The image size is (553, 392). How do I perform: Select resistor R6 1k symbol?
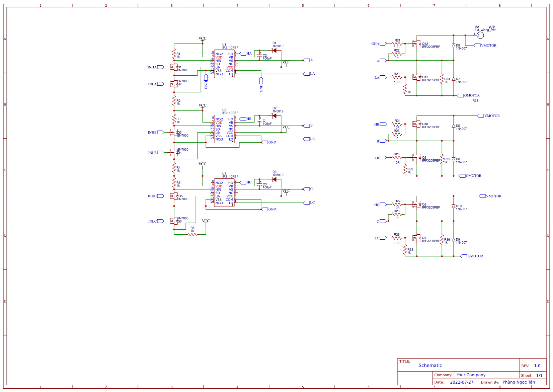click(x=192, y=234)
